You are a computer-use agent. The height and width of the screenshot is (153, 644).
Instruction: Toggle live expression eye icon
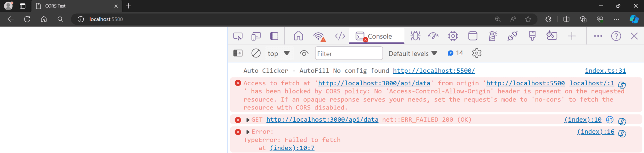[304, 53]
